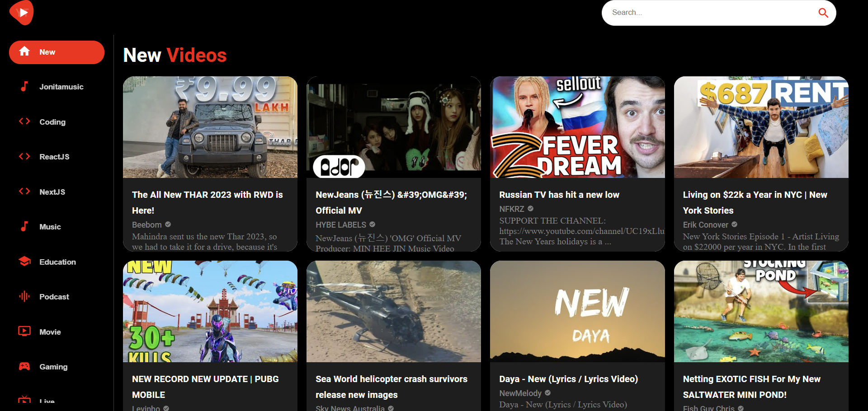Screen dimensions: 868x411
Task: Open title 'The All New THAR 2023 with RWD'
Action: tap(208, 202)
